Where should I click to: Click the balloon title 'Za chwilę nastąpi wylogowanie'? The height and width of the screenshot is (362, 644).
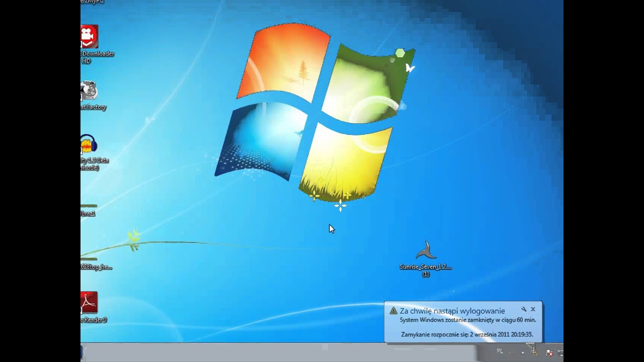[x=452, y=311]
